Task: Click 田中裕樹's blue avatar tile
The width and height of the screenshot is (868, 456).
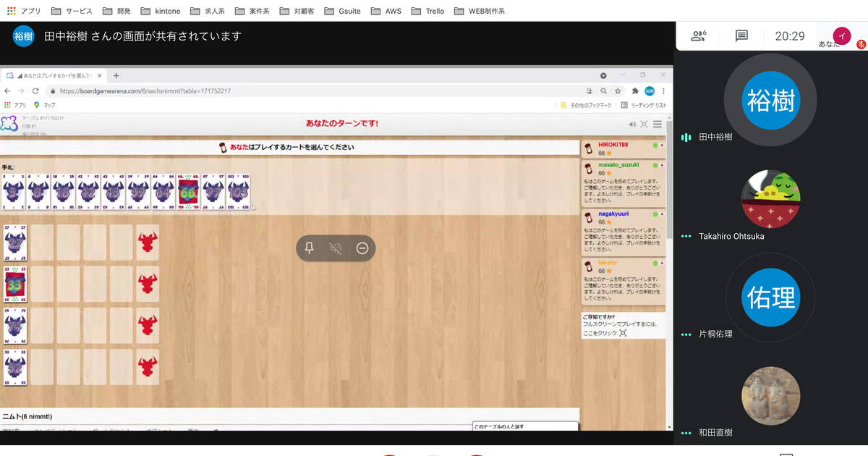Action: pyautogui.click(x=770, y=100)
